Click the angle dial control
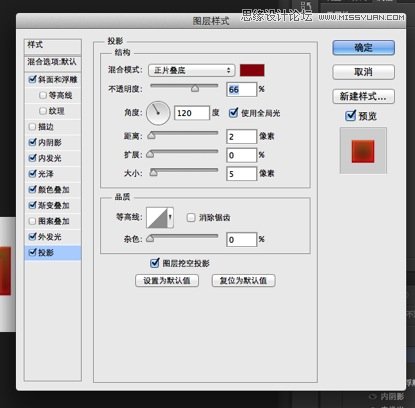 (x=158, y=113)
